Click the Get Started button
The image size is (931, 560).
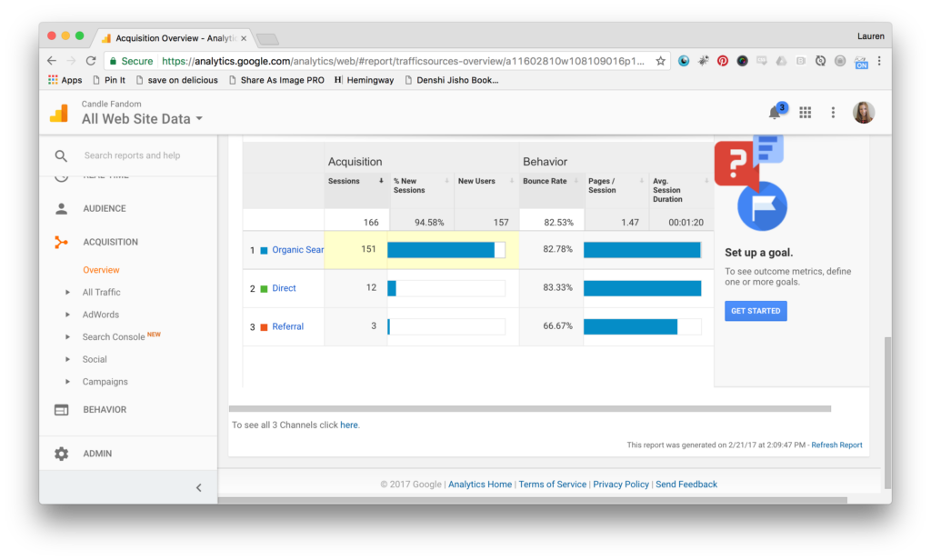756,311
